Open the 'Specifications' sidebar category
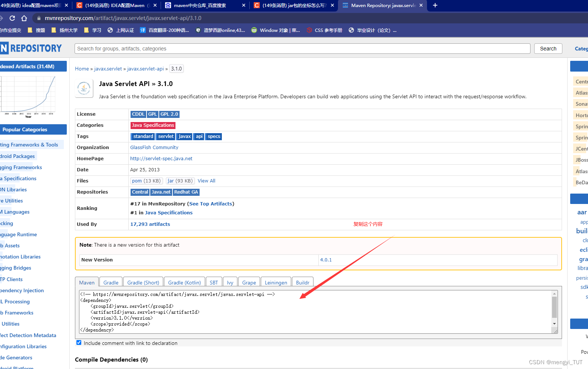This screenshot has width=588, height=369. (x=18, y=178)
